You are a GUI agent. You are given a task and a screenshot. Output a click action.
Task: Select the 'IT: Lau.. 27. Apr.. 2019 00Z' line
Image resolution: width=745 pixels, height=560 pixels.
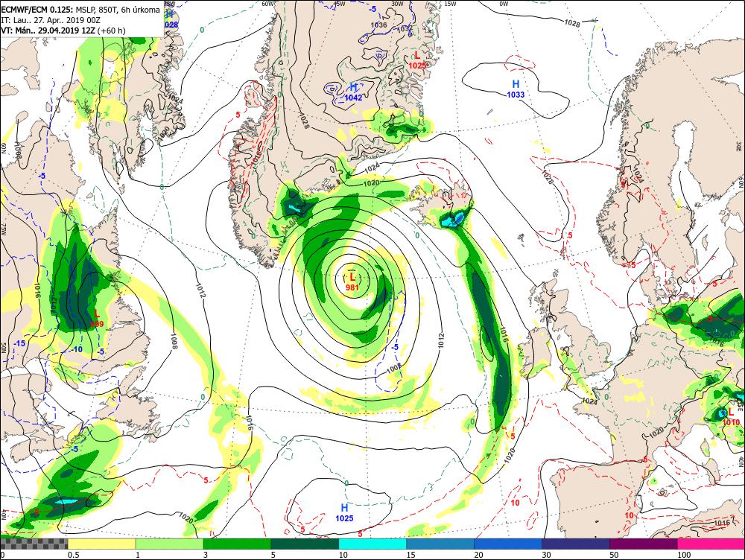[51, 20]
